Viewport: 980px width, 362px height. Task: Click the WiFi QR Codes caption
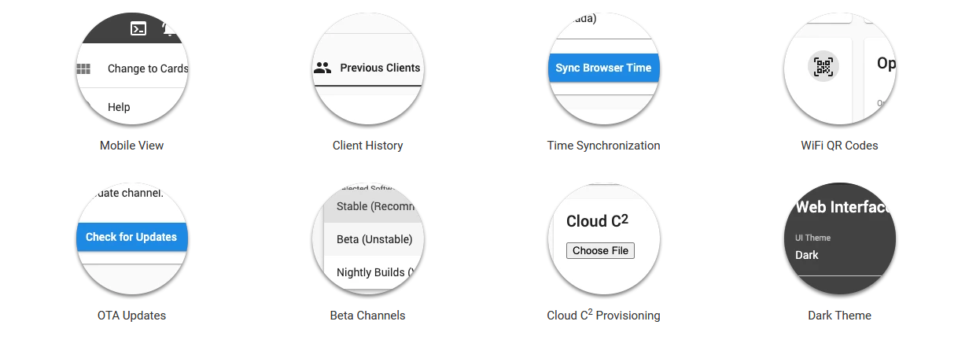coord(840,146)
